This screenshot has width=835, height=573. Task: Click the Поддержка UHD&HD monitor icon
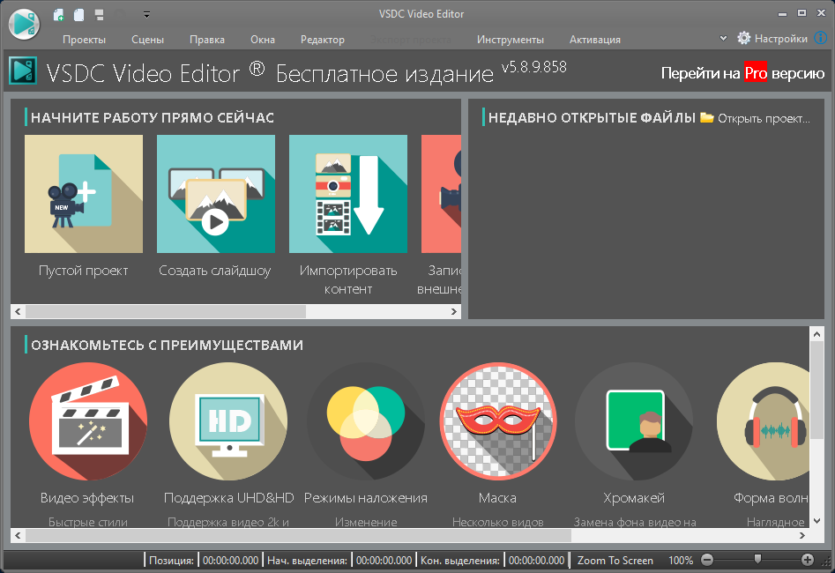[x=228, y=421]
